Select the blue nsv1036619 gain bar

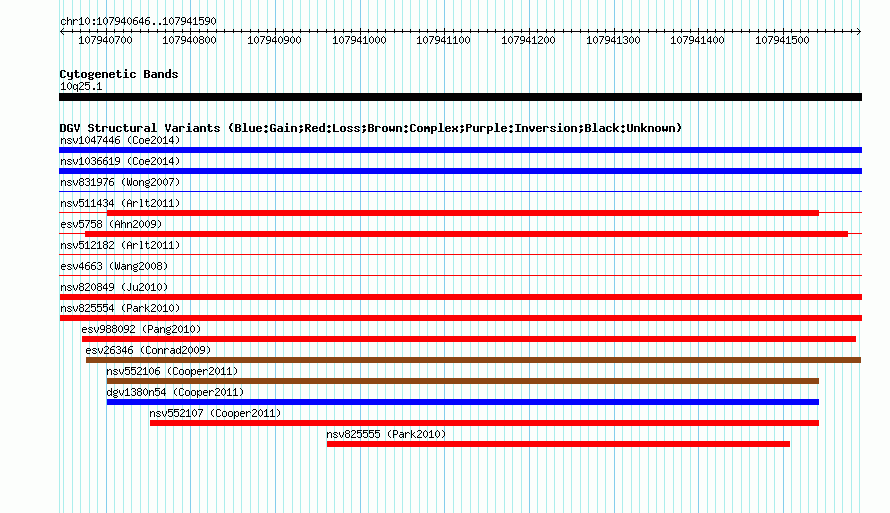[460, 171]
